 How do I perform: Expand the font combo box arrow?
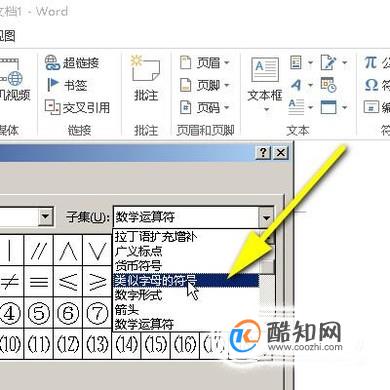[x=46, y=217]
